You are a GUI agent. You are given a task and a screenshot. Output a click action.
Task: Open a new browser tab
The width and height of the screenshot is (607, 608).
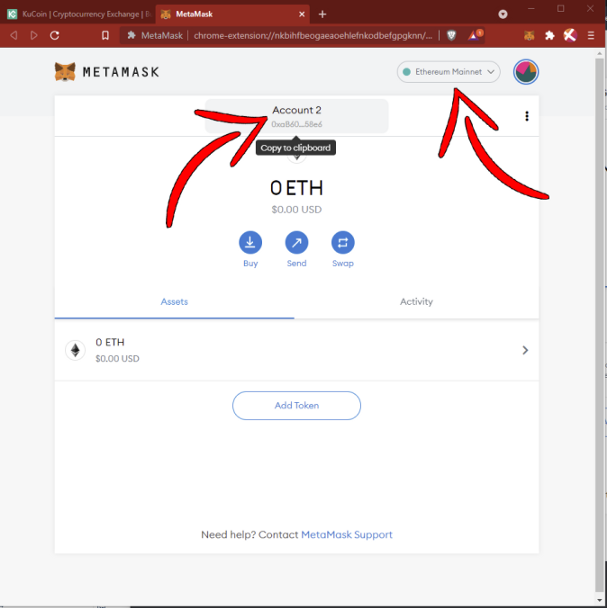point(322,14)
